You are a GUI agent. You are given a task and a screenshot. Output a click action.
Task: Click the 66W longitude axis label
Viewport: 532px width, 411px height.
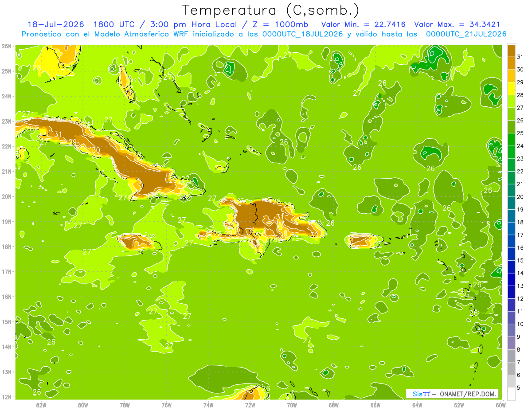(x=376, y=405)
